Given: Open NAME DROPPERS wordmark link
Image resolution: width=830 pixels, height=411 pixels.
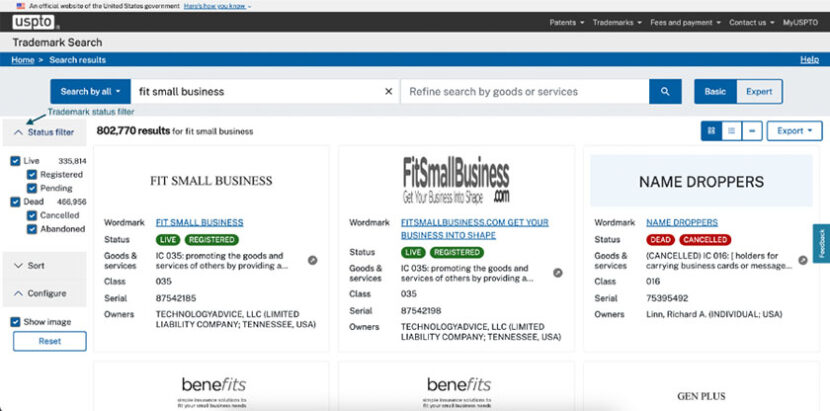Looking at the screenshot, I should tap(682, 222).
